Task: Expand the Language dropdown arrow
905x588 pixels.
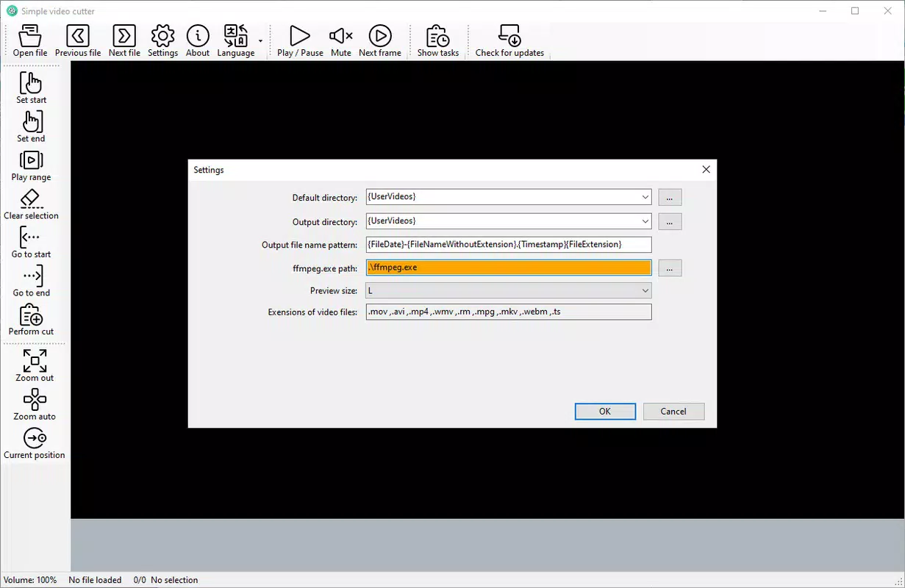Action: 260,41
